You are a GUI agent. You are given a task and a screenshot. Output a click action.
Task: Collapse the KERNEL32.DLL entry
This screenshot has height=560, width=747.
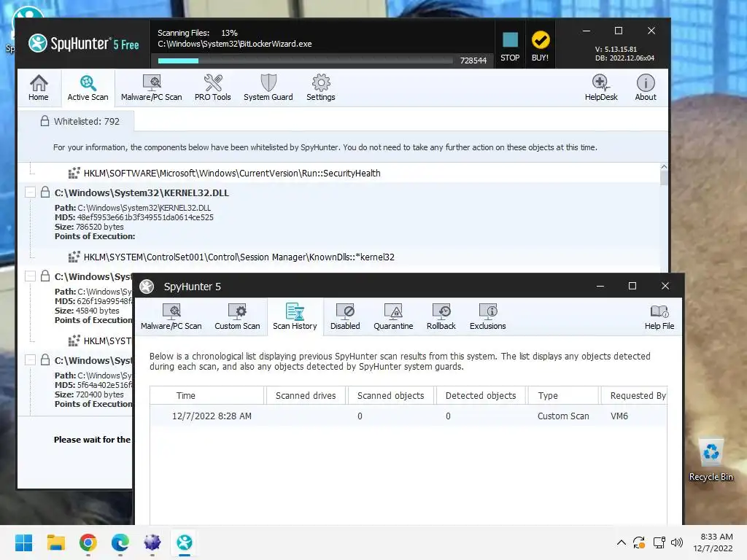(x=30, y=192)
